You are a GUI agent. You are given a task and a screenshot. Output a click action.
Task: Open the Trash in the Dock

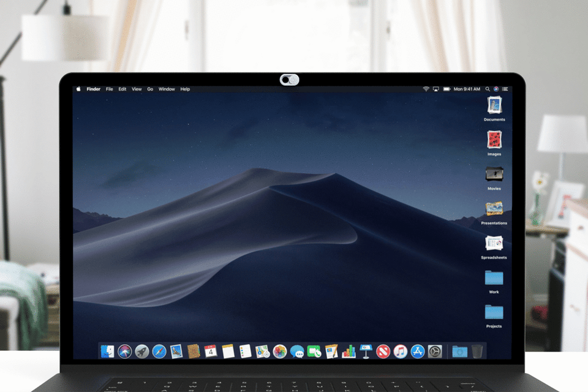coord(477,352)
